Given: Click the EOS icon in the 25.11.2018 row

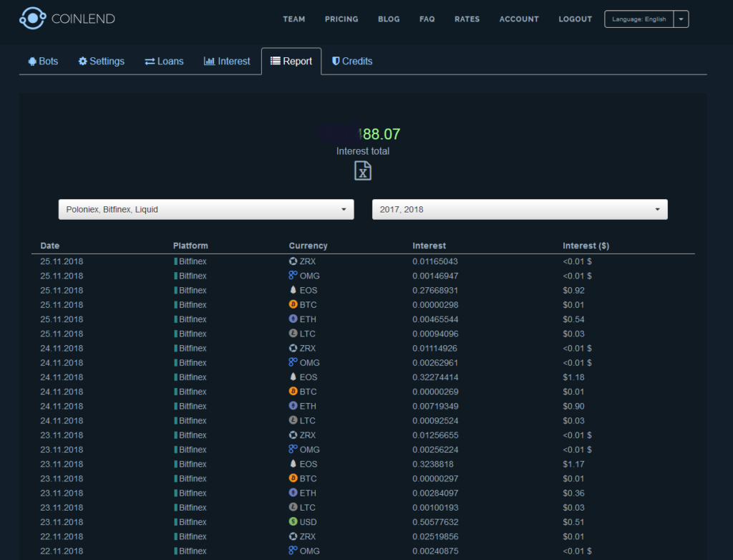Looking at the screenshot, I should 293,290.
